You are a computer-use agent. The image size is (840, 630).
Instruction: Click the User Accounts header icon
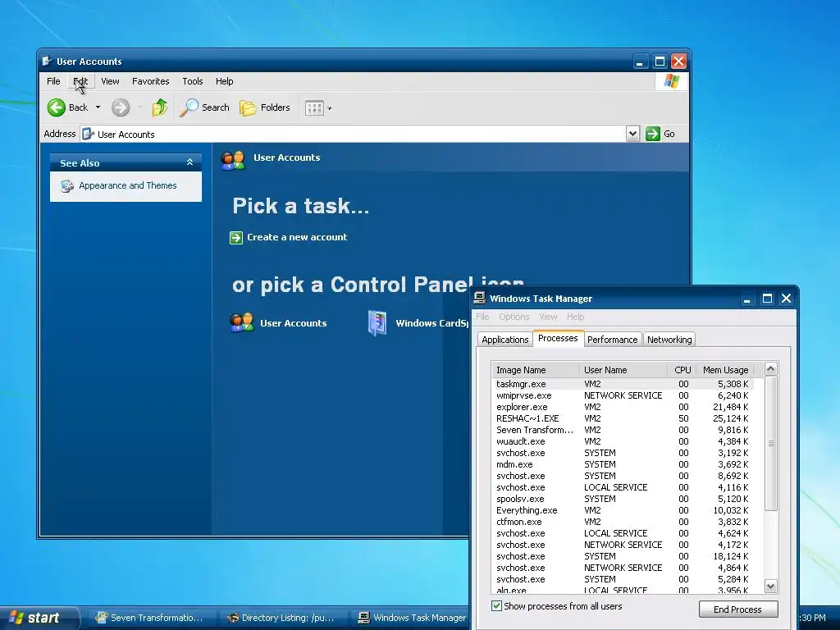233,160
